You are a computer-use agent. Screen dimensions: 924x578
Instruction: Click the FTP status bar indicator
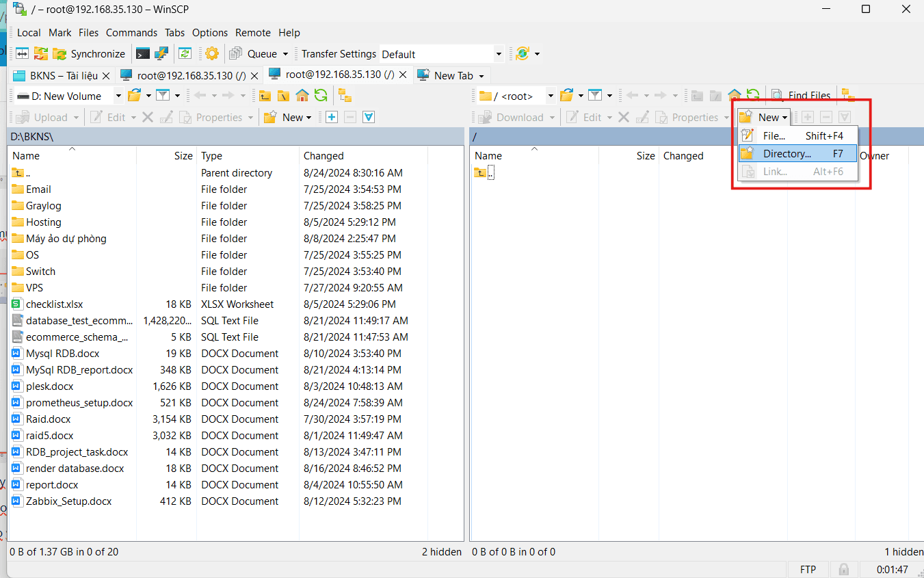pyautogui.click(x=808, y=569)
